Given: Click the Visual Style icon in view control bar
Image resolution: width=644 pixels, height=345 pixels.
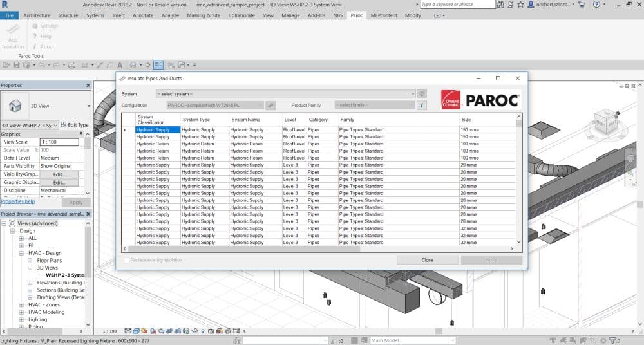Looking at the screenshot, I should click(x=136, y=331).
